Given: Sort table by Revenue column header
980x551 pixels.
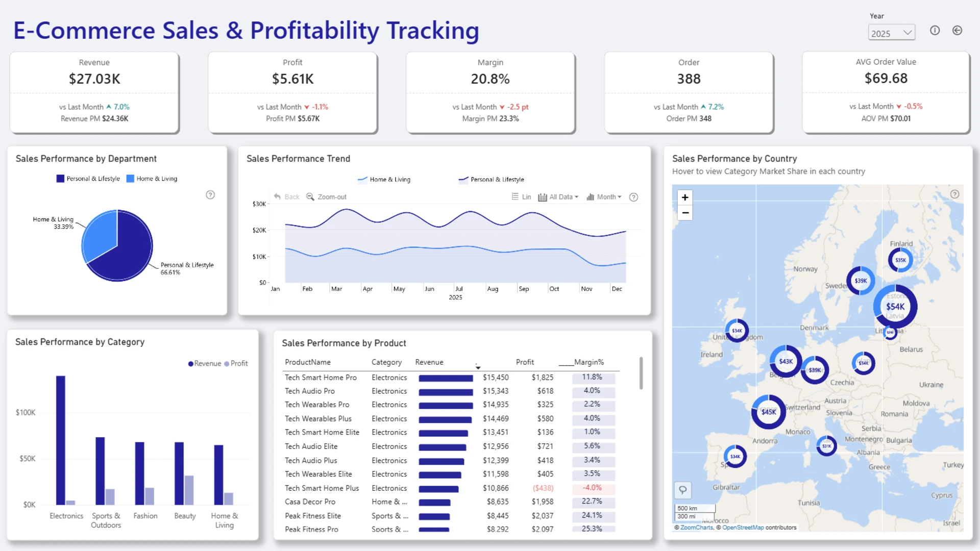Looking at the screenshot, I should point(429,362).
